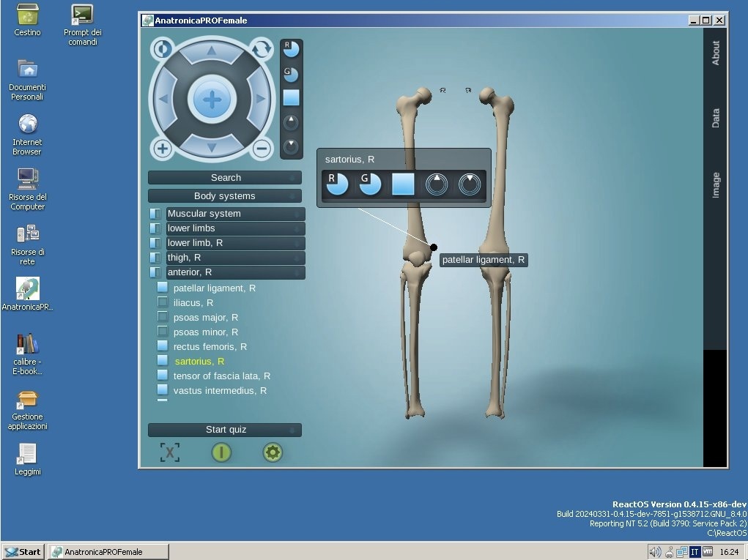Image resolution: width=748 pixels, height=560 pixels.
Task: Uncheck the sartorius, R checkbox
Action: point(163,361)
